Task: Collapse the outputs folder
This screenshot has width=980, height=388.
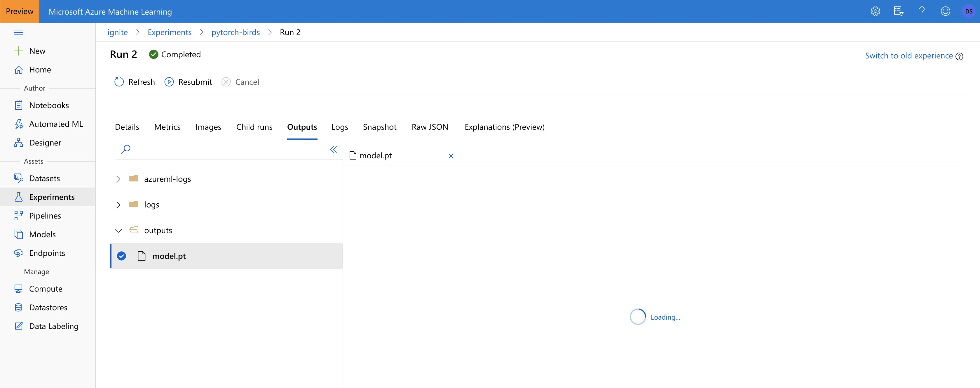Action: tap(118, 231)
